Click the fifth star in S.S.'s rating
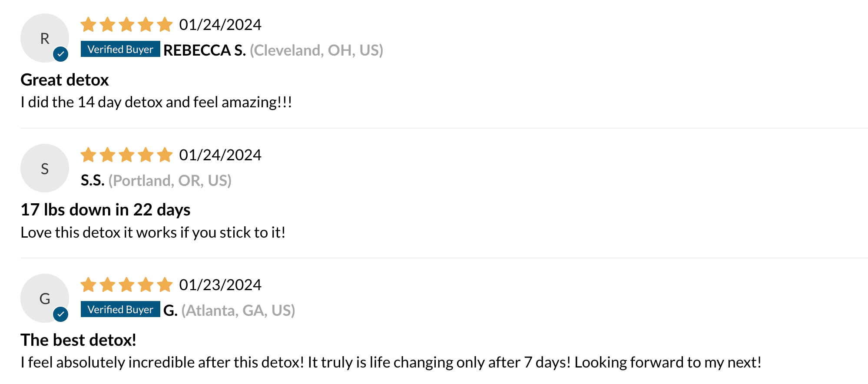868x384 pixels. [x=165, y=155]
